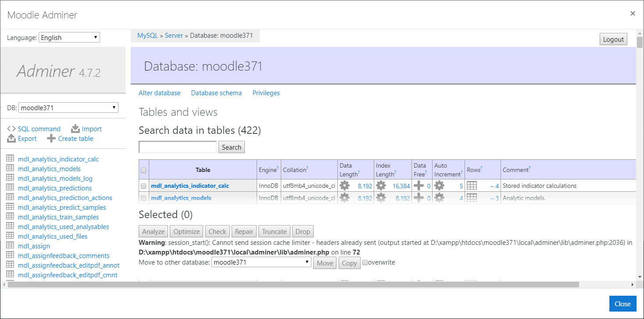
Task: Click the Check button
Action: 217,231
